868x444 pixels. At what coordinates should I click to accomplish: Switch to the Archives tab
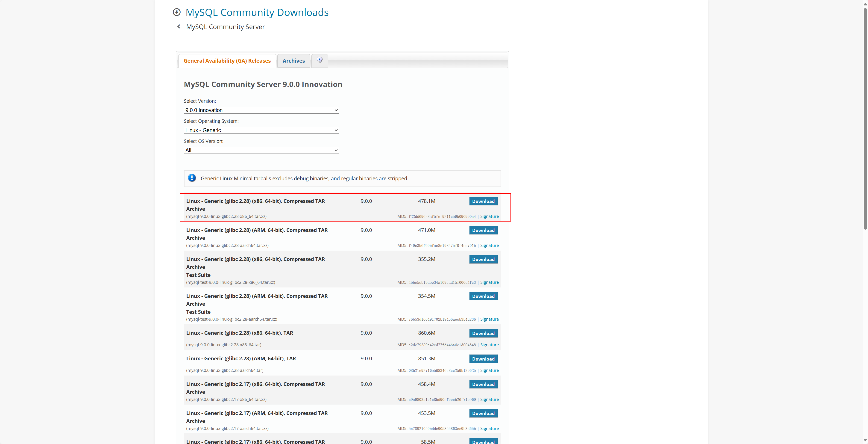(293, 61)
